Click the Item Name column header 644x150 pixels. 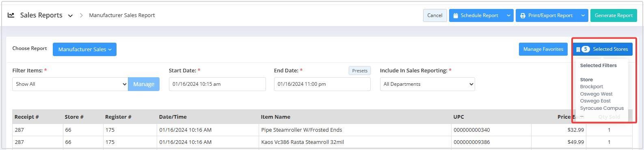(275, 117)
